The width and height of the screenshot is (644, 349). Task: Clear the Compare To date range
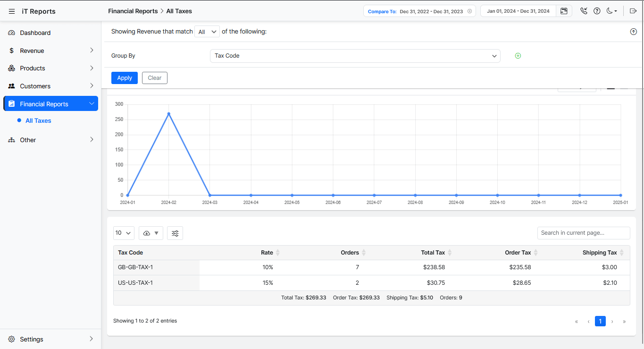coord(469,11)
